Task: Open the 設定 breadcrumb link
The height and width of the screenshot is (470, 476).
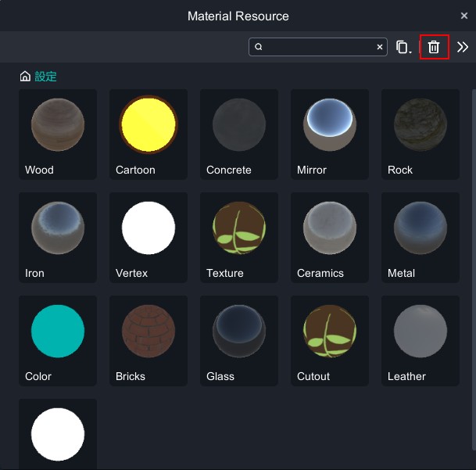Action: point(45,77)
